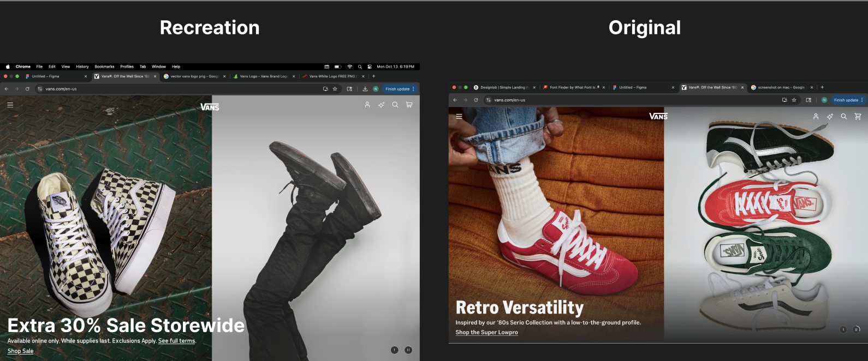Image resolution: width=868 pixels, height=361 pixels.
Task: Open the File menu
Action: click(x=39, y=67)
